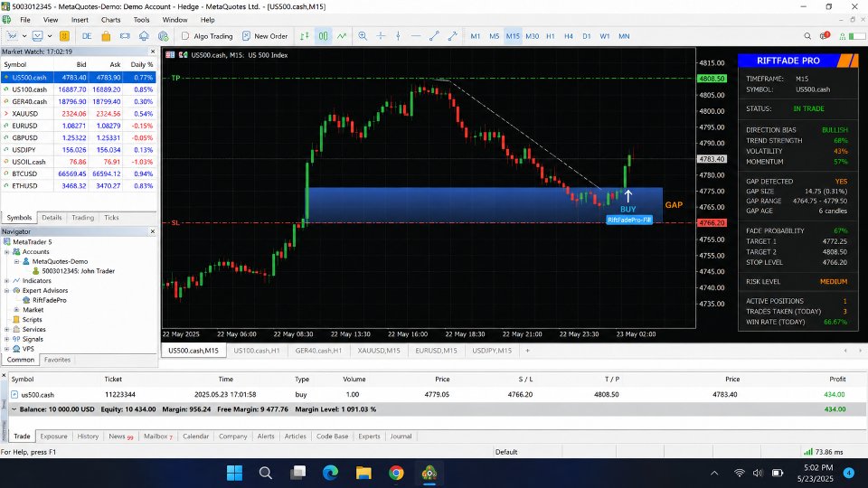Collapse the Accounts tree node
This screenshot has width=868, height=488.
pos(6,252)
